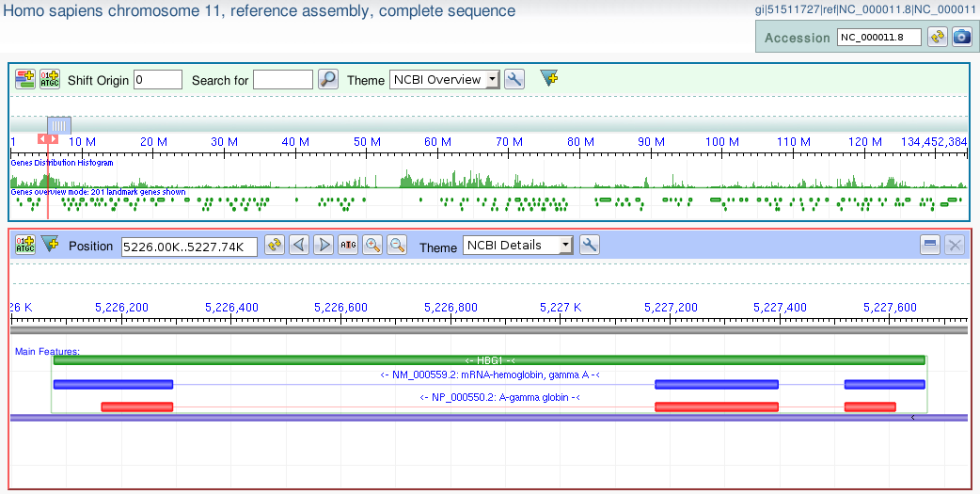
Task: Click the Position range input field
Action: click(189, 247)
